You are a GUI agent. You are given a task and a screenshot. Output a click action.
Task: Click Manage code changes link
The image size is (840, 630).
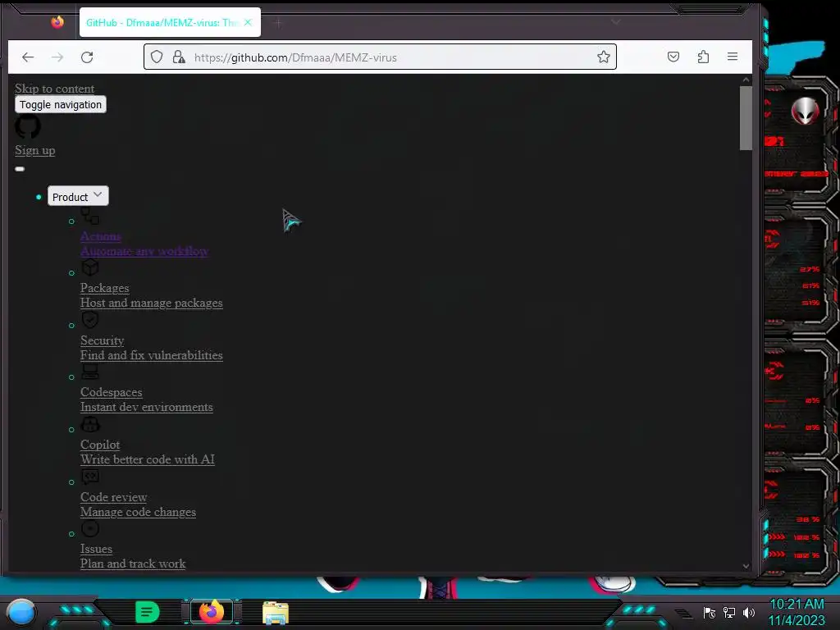138,512
